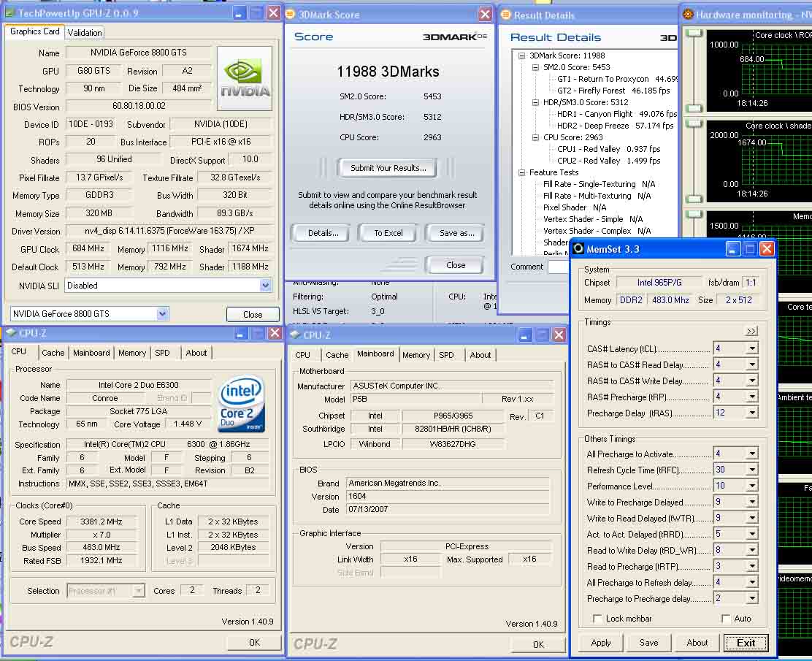The width and height of the screenshot is (812, 661).
Task: Collapse the Feature Tests node
Action: click(x=521, y=172)
